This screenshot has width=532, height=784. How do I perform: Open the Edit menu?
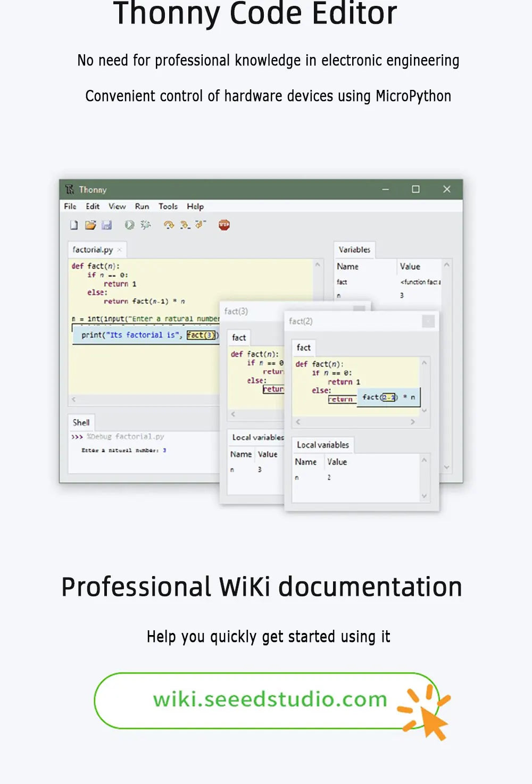point(93,206)
